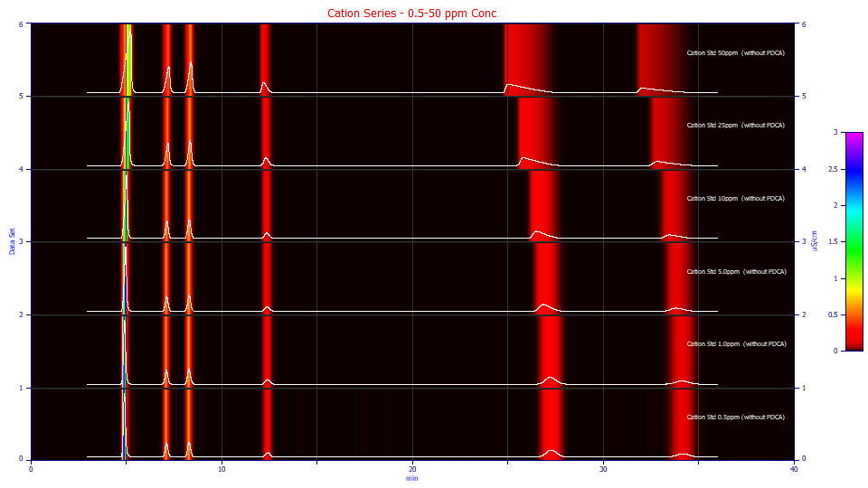Click the chart title Cation Series text

tap(411, 14)
